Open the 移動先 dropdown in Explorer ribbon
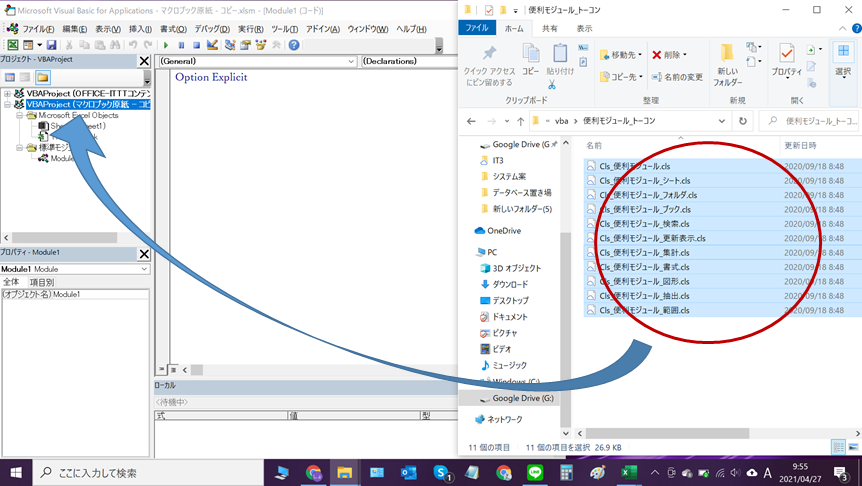 pyautogui.click(x=621, y=55)
